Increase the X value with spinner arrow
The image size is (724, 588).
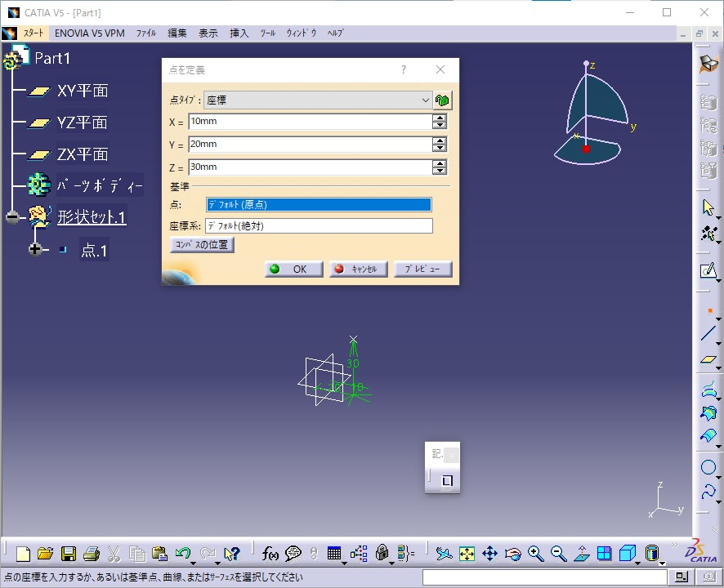(440, 118)
